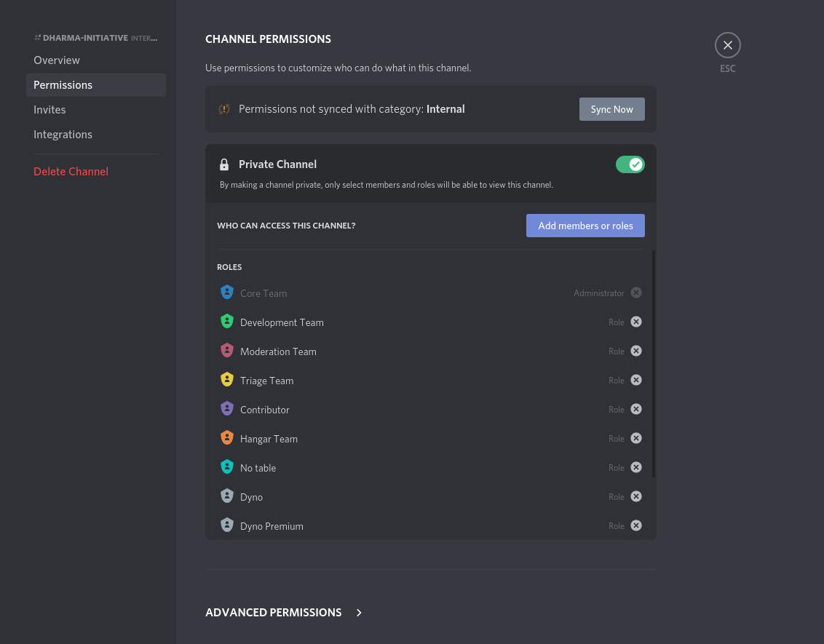This screenshot has width=824, height=644.
Task: Click the Sync Now button
Action: click(x=611, y=109)
